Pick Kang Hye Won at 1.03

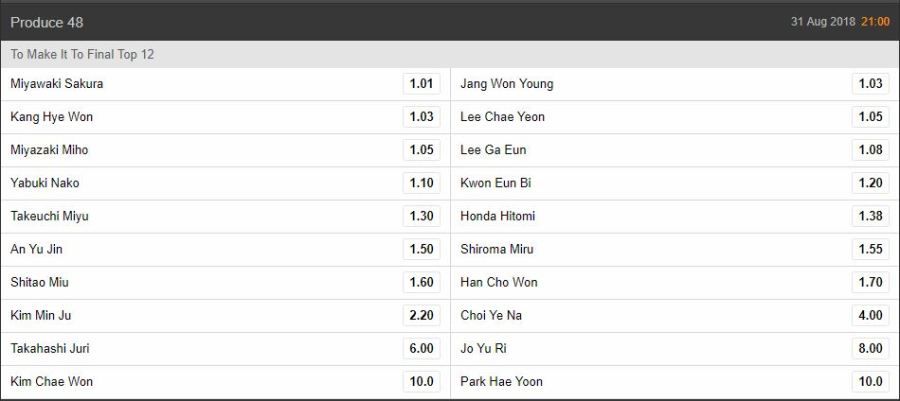(421, 117)
